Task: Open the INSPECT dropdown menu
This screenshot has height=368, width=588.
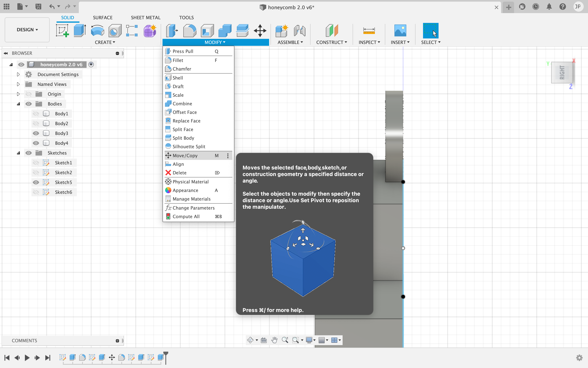Action: [x=369, y=42]
